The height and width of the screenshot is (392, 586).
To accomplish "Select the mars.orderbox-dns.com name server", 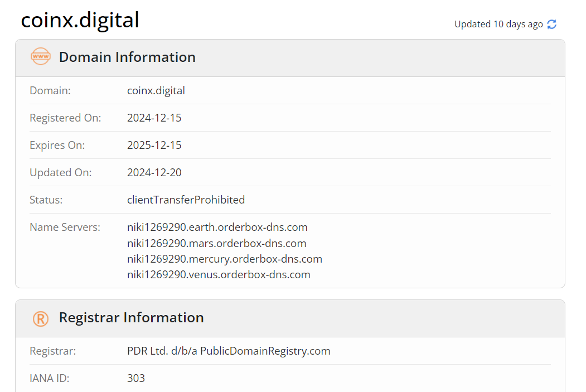I will tap(216, 243).
